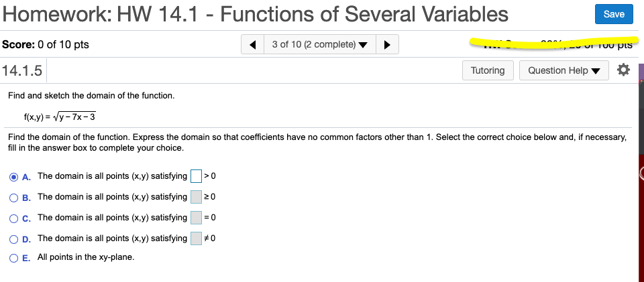Click the Homework HW 14.1 title heading
Viewport: 644px width, 282px height.
point(255,14)
